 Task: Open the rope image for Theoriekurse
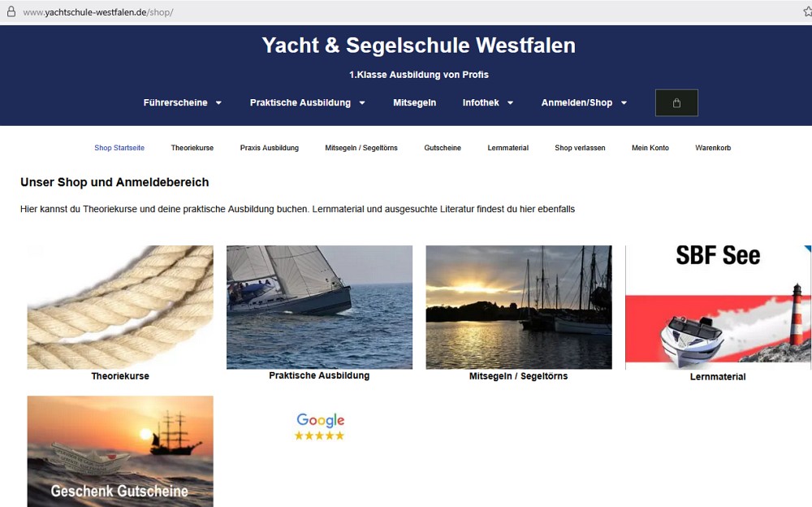120,307
